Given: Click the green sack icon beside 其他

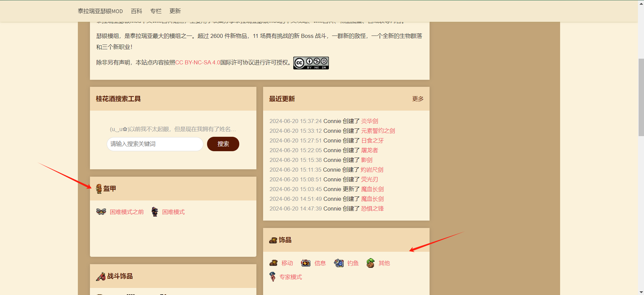Looking at the screenshot, I should 370,263.
